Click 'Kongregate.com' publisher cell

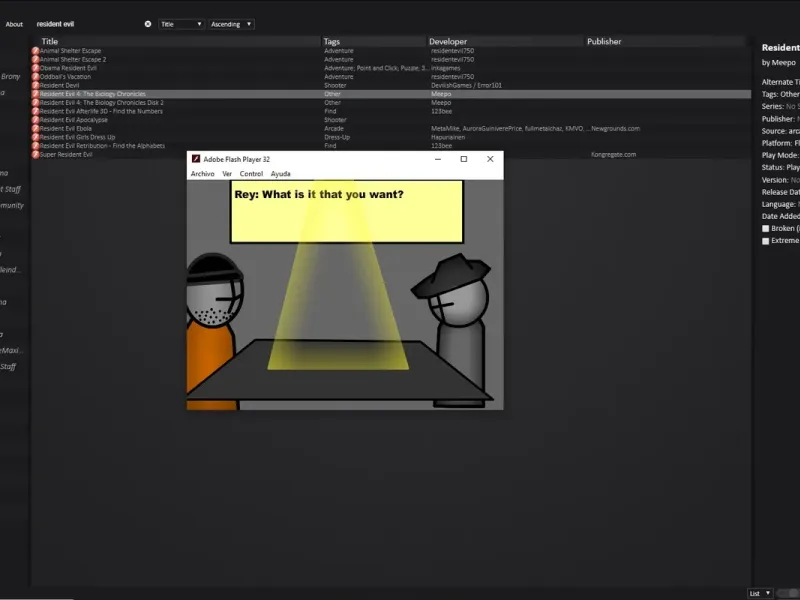point(613,155)
